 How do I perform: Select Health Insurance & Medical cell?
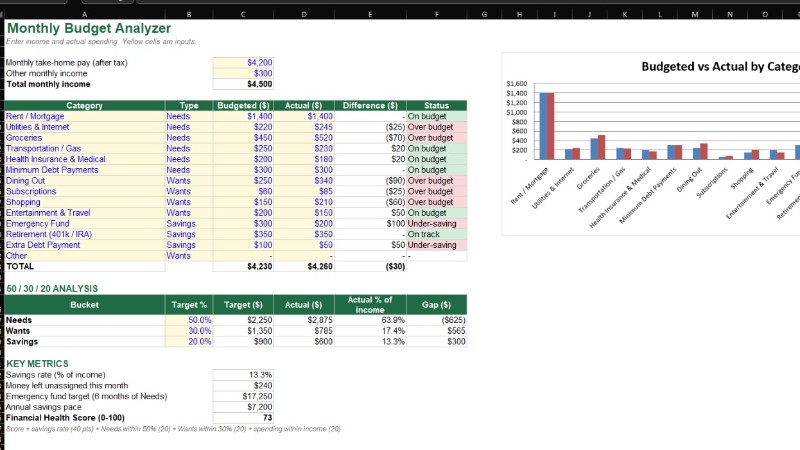pos(85,159)
